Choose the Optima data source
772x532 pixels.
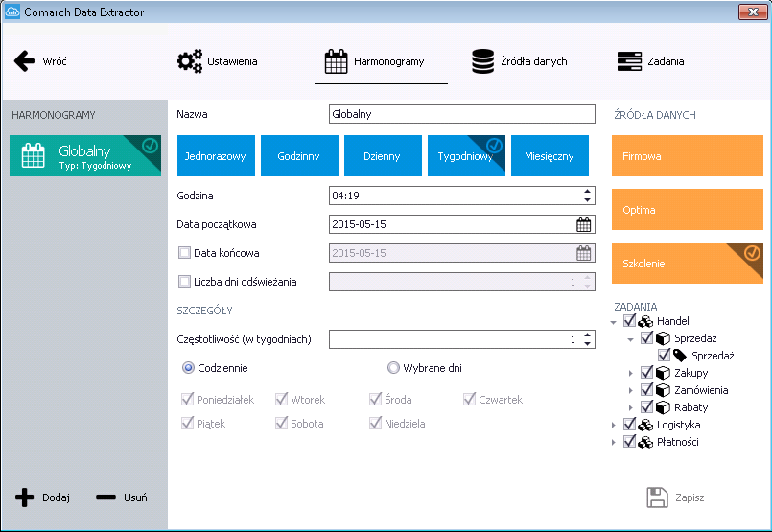pos(688,210)
